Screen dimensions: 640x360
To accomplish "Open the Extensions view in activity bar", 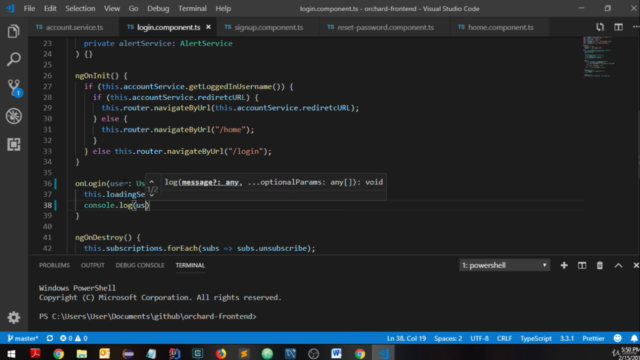I will click(x=13, y=144).
